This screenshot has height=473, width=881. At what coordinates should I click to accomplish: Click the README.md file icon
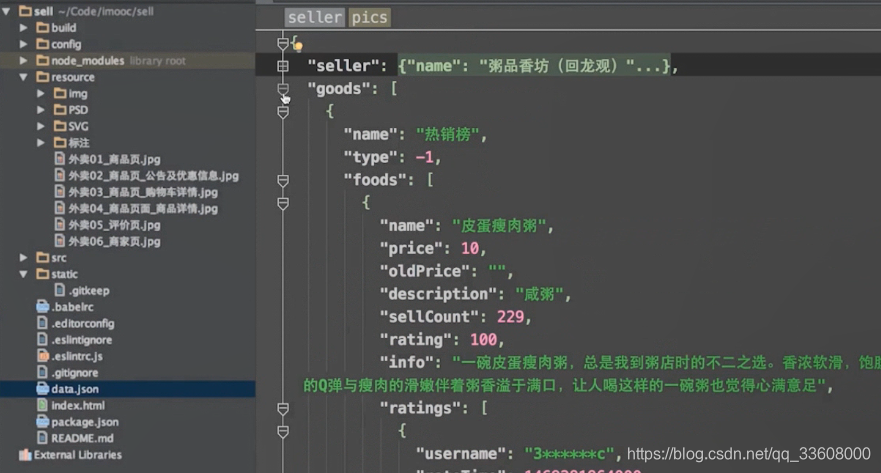[x=43, y=438]
